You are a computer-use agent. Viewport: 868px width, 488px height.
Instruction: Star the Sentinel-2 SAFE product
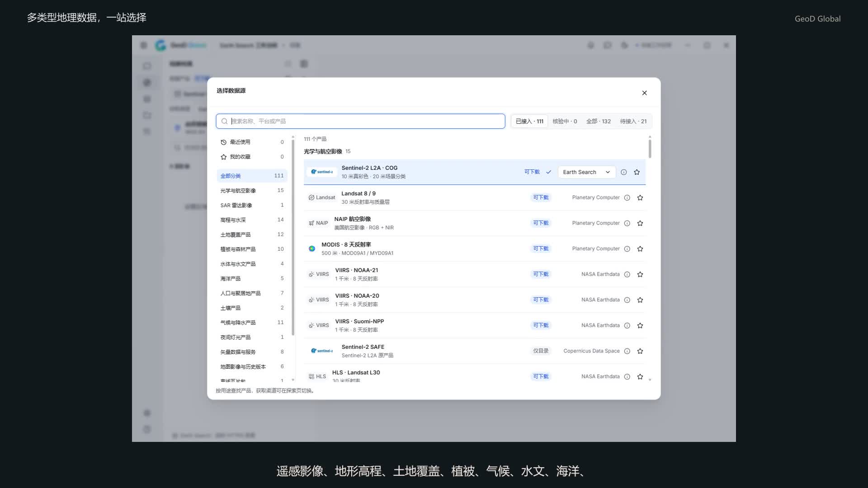[640, 351]
